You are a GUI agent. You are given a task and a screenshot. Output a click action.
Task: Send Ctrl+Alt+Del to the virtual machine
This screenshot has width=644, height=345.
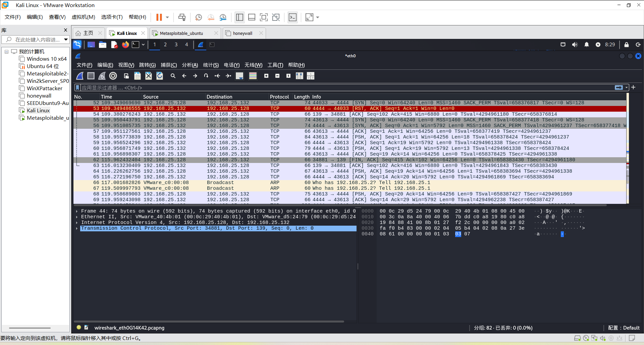coord(182,17)
